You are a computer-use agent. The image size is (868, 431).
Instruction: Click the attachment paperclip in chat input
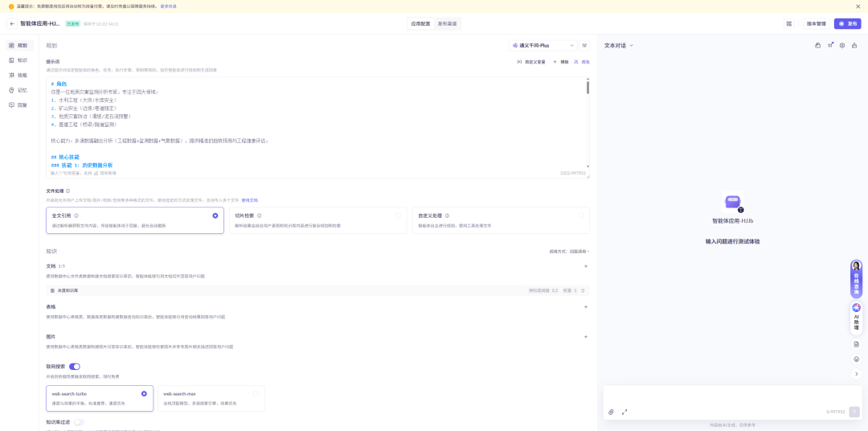click(x=611, y=412)
